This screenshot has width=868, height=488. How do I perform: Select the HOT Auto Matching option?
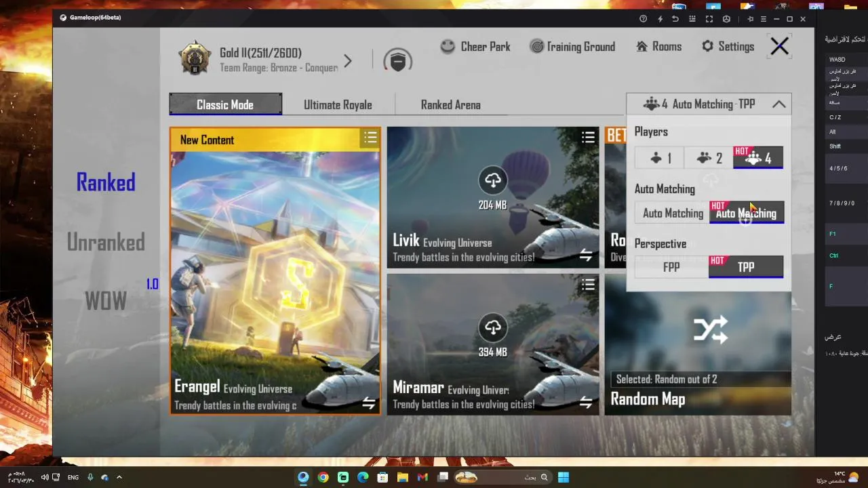[747, 213]
